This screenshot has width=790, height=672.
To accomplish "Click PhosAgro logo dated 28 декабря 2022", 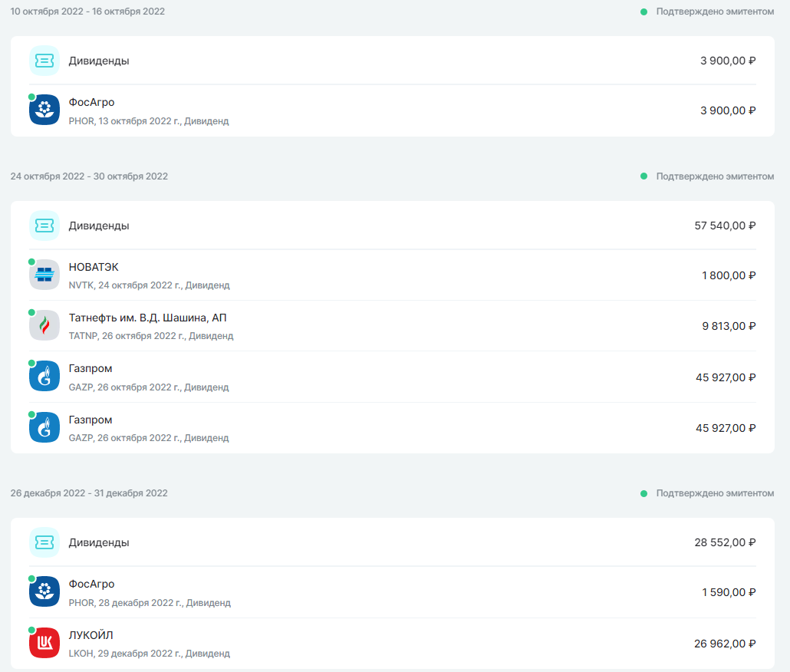I will [x=44, y=591].
